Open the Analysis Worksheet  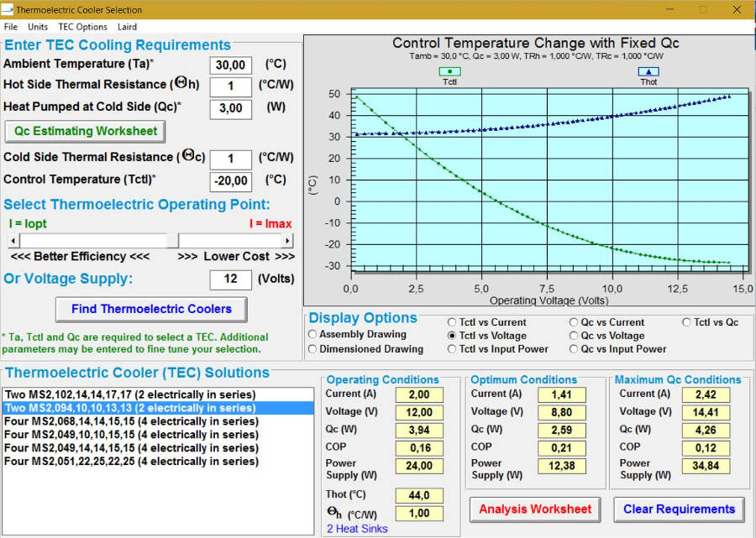click(x=535, y=509)
